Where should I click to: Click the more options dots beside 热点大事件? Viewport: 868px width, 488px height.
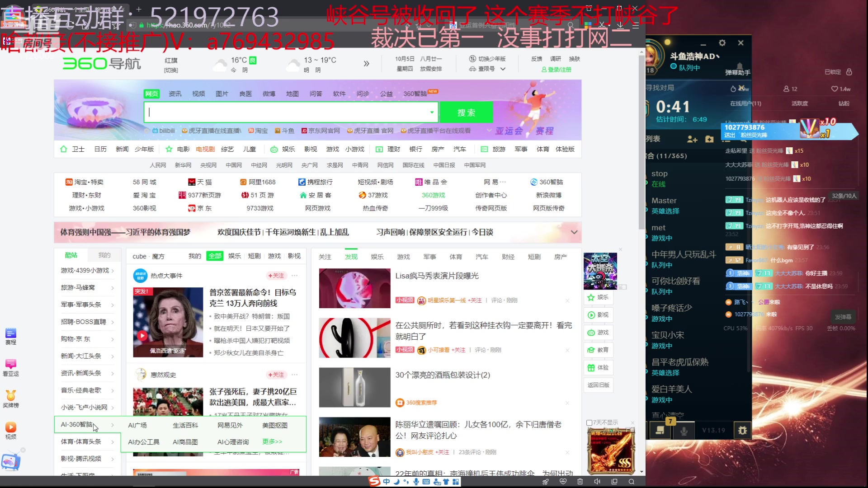tap(295, 276)
